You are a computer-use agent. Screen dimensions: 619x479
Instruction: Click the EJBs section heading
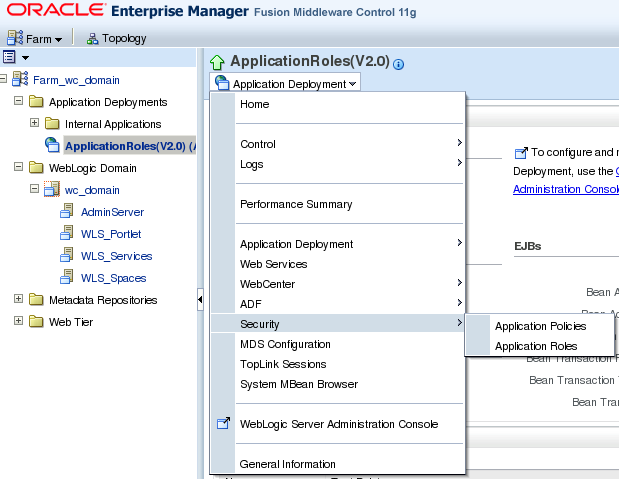tap(527, 246)
